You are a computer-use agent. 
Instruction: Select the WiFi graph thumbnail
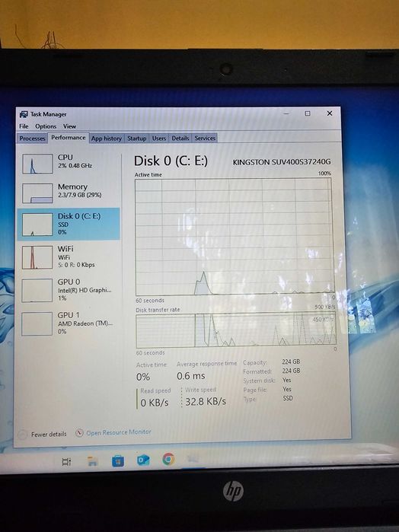pos(37,257)
